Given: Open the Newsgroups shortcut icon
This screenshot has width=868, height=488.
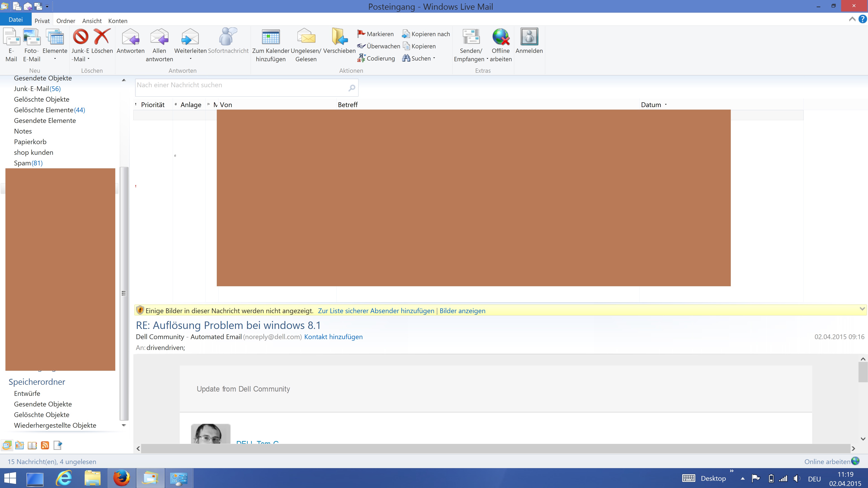Looking at the screenshot, I should click(58, 445).
